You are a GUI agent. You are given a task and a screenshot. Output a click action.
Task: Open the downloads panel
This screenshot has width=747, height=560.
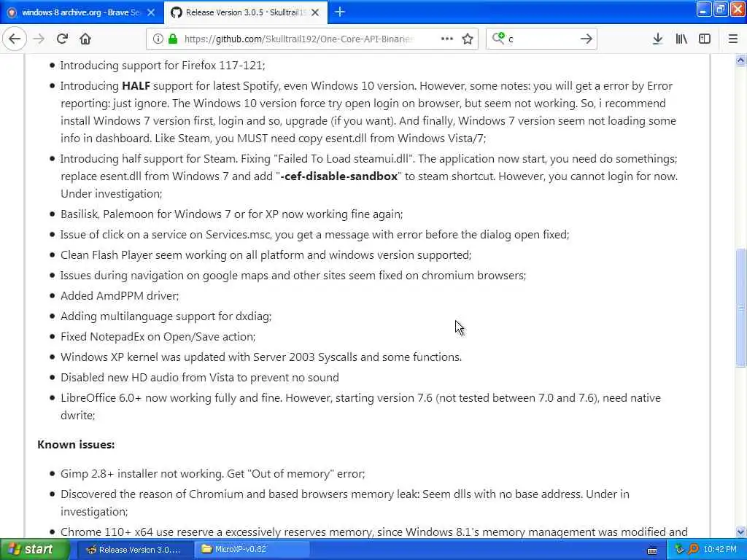[x=657, y=39]
